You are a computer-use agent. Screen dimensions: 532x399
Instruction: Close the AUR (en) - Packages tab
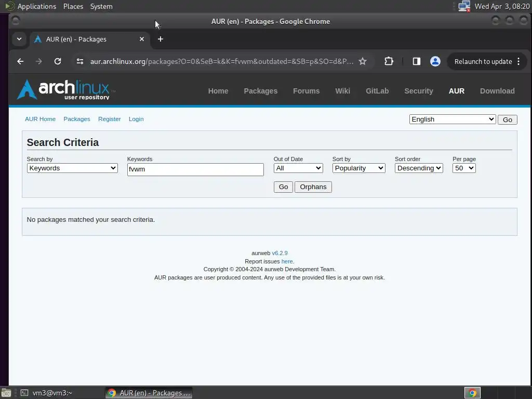(x=142, y=39)
